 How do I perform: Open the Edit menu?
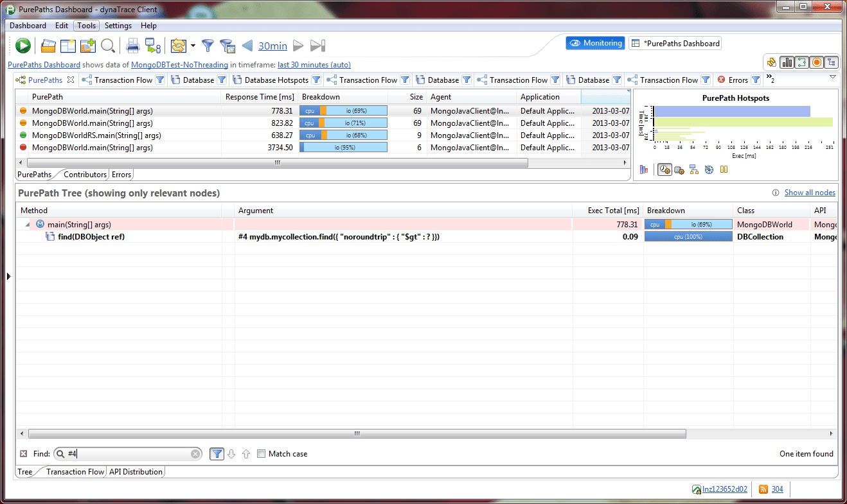point(61,26)
